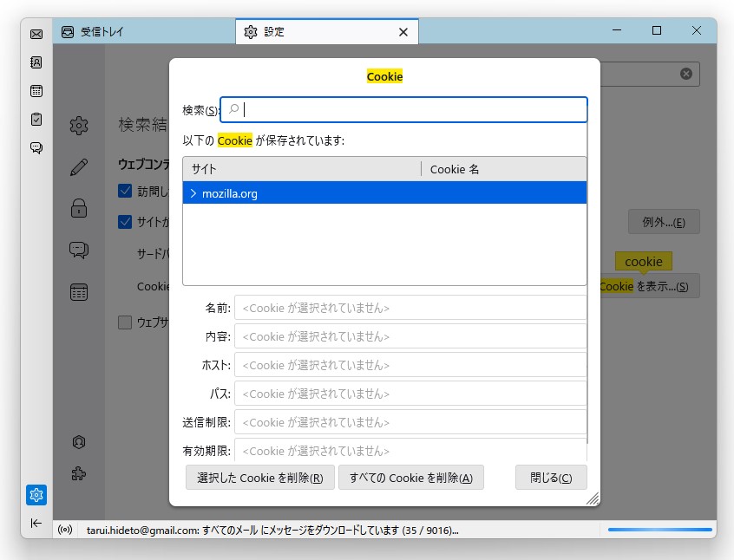Sort cookies by the Cookie 名 column
This screenshot has height=560, width=734.
point(455,169)
